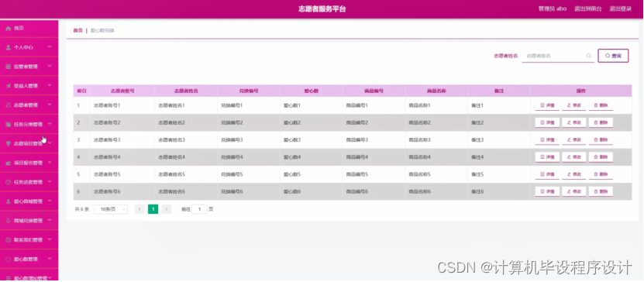The image size is (644, 282).
Task: Click 详情 for row 志愿者账号3
Action: 547,140
